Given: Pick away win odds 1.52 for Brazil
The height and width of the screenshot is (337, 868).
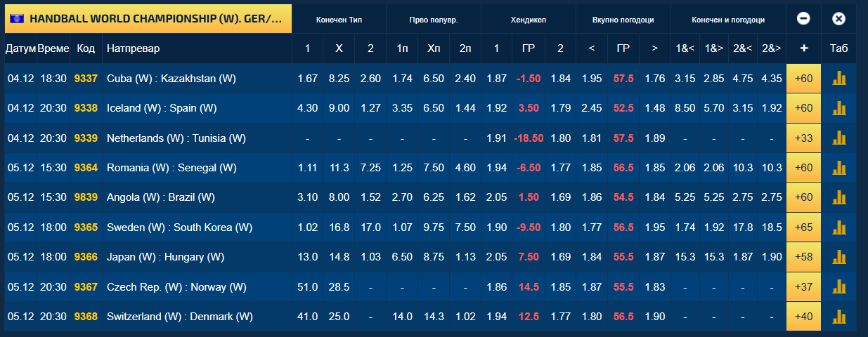Looking at the screenshot, I should point(370,197).
